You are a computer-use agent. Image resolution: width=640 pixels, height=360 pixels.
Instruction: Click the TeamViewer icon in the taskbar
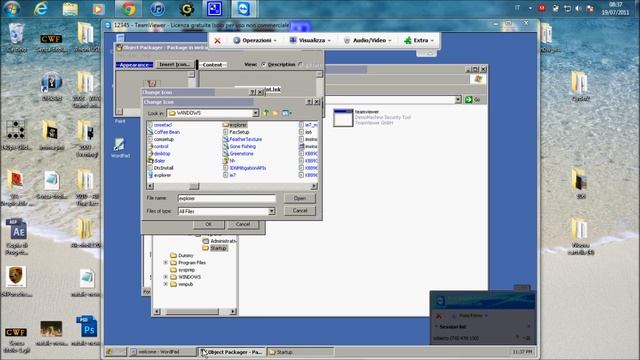click(244, 9)
